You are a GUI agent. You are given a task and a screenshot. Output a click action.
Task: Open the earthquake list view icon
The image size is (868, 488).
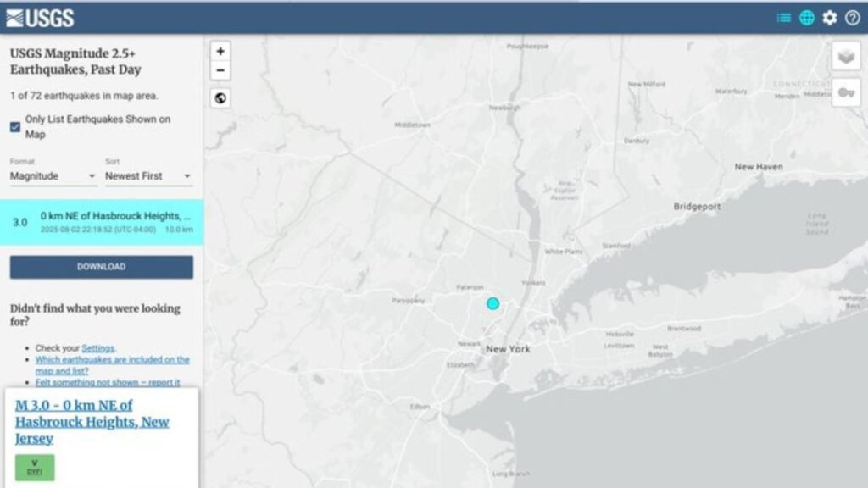(x=784, y=18)
